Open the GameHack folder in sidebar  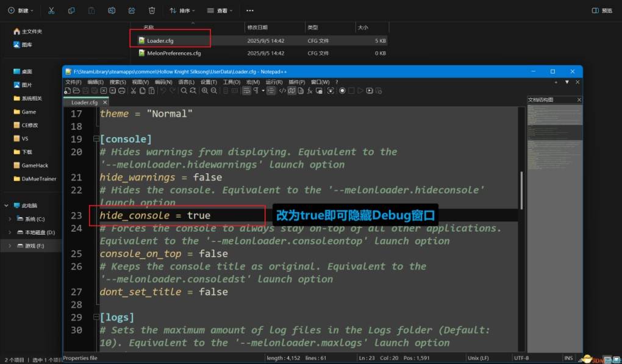pos(31,165)
